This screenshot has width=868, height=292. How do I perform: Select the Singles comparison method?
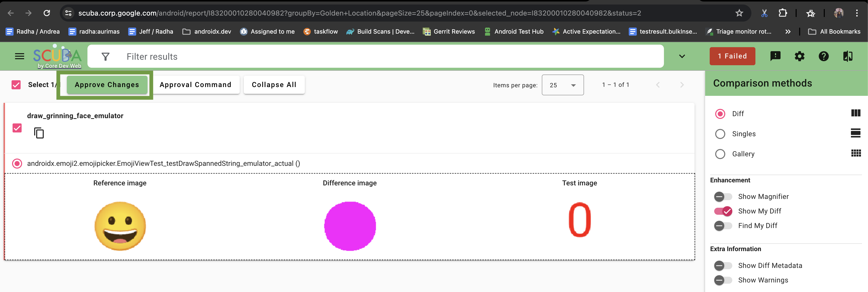pyautogui.click(x=720, y=134)
